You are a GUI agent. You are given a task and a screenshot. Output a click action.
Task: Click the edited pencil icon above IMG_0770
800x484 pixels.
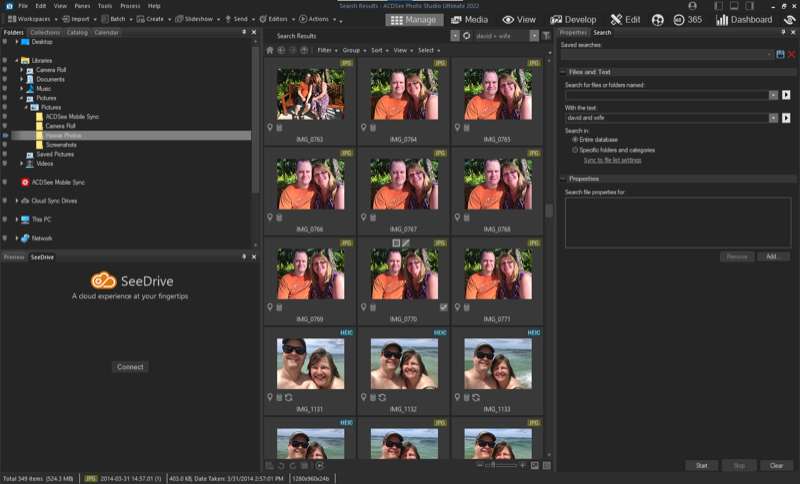406,243
